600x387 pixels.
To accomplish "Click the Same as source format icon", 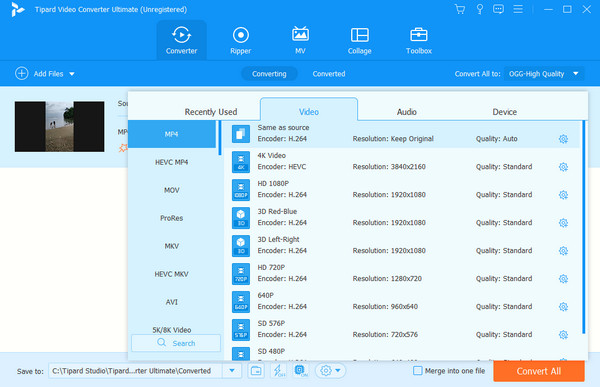I will 241,134.
